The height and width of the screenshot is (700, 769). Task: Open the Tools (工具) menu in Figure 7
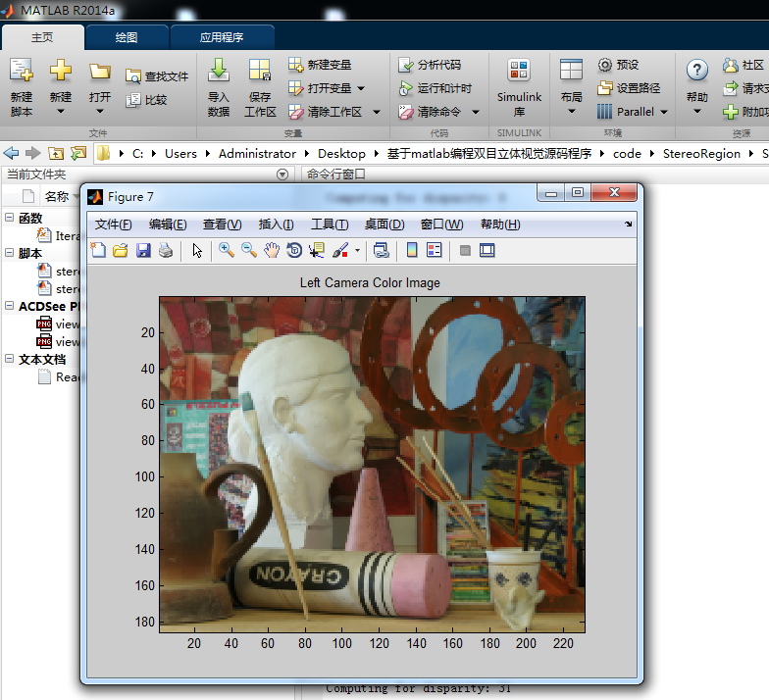(x=330, y=225)
